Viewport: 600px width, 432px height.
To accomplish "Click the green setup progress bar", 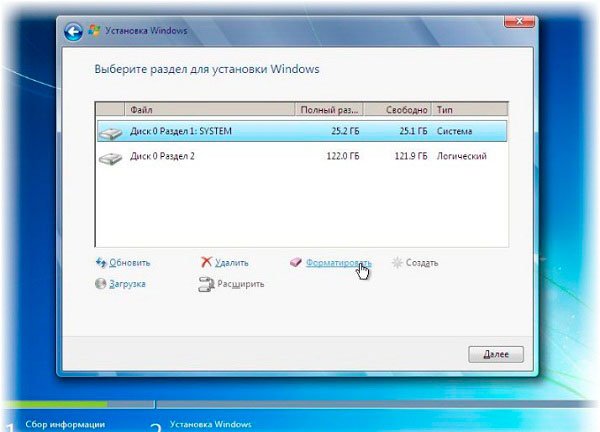I will pos(57,404).
